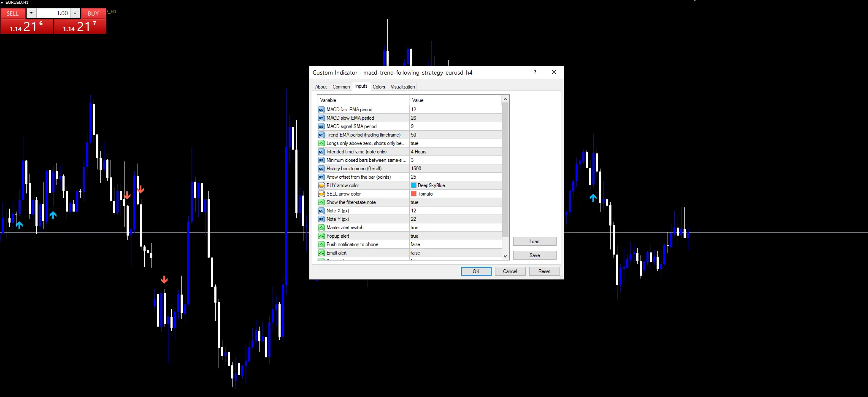Click the boolean icon beside Email alert

pyautogui.click(x=322, y=253)
